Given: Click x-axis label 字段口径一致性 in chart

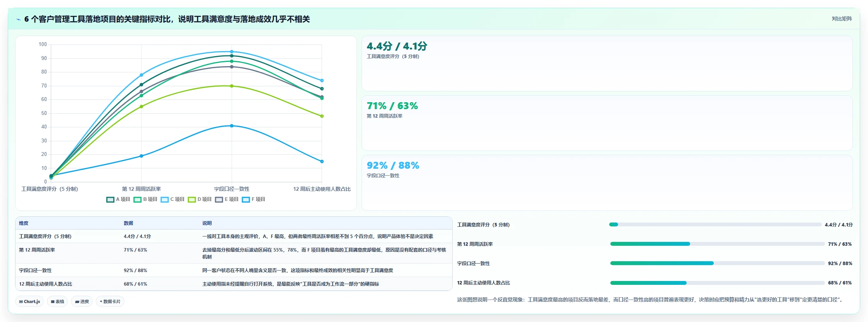Looking at the screenshot, I should (232, 189).
